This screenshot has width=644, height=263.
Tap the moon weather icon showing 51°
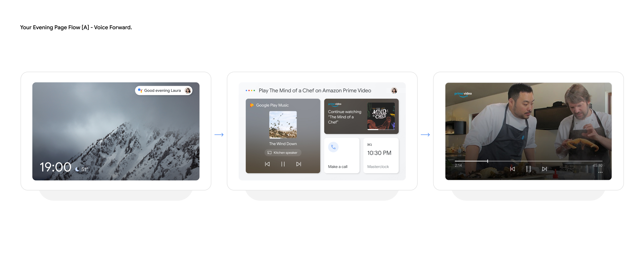click(x=77, y=169)
